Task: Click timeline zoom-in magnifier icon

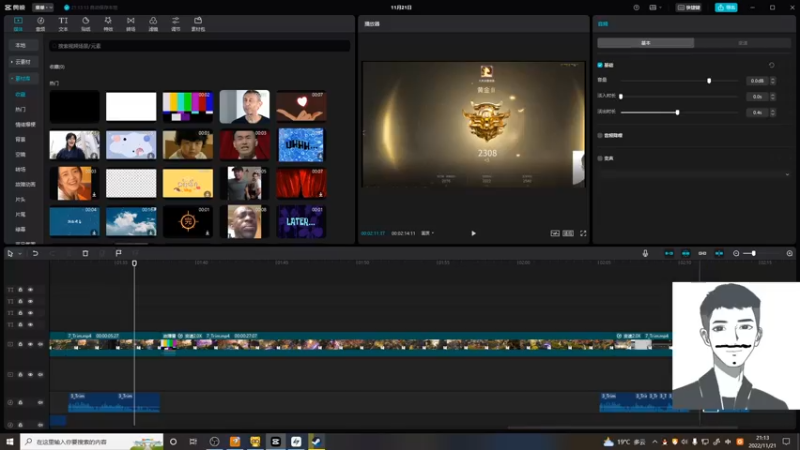Action: [x=789, y=253]
